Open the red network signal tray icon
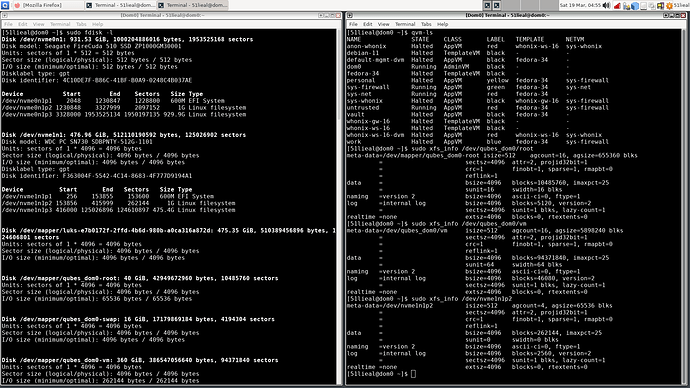Image resolution: width=690 pixels, height=388 pixels. tap(617, 6)
